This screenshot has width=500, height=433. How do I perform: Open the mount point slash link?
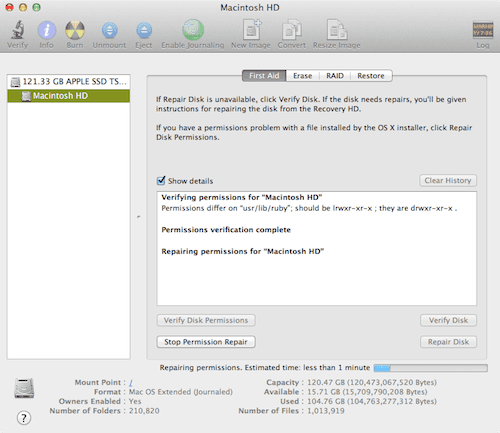[x=131, y=383]
